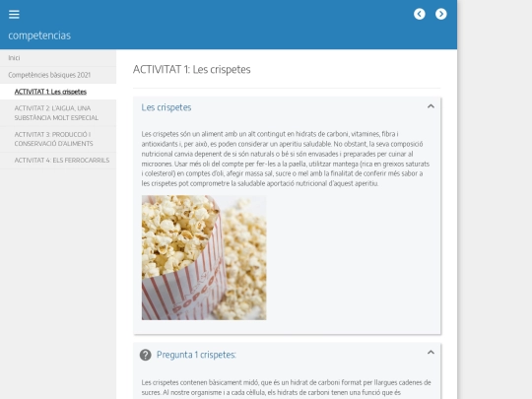Open ACTIVITAT 2 L'AIGUA, UNA SUBSTÀNCIA MOLT ESPECIAL

(x=58, y=113)
